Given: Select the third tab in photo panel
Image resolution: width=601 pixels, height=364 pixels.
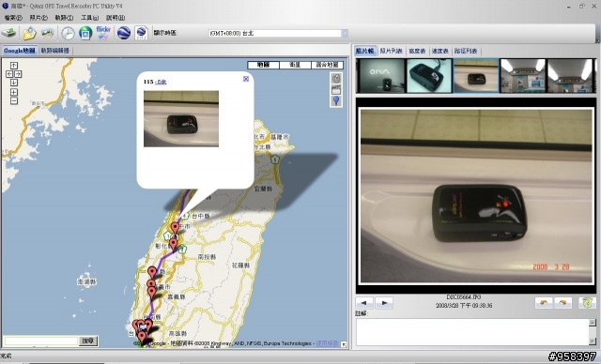Looking at the screenshot, I should tap(417, 51).
